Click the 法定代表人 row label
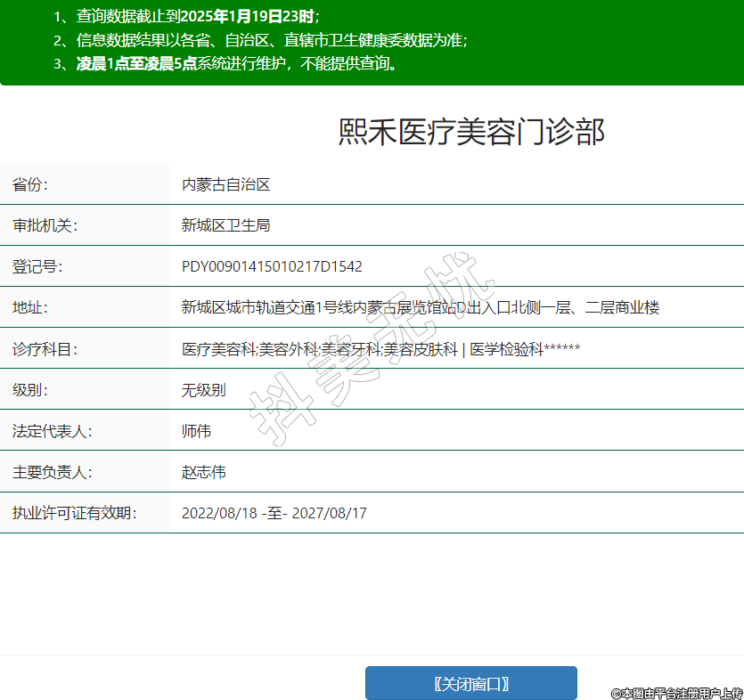 52,431
